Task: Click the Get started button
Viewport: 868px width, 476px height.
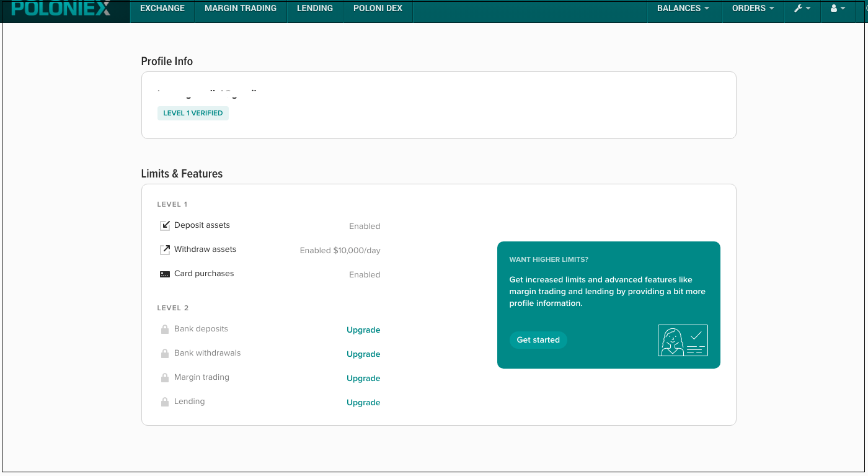Action: pos(538,340)
